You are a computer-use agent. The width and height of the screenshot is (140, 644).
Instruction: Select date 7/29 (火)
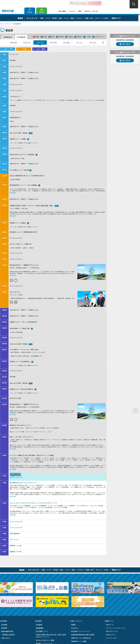pyautogui.click(x=27, y=43)
